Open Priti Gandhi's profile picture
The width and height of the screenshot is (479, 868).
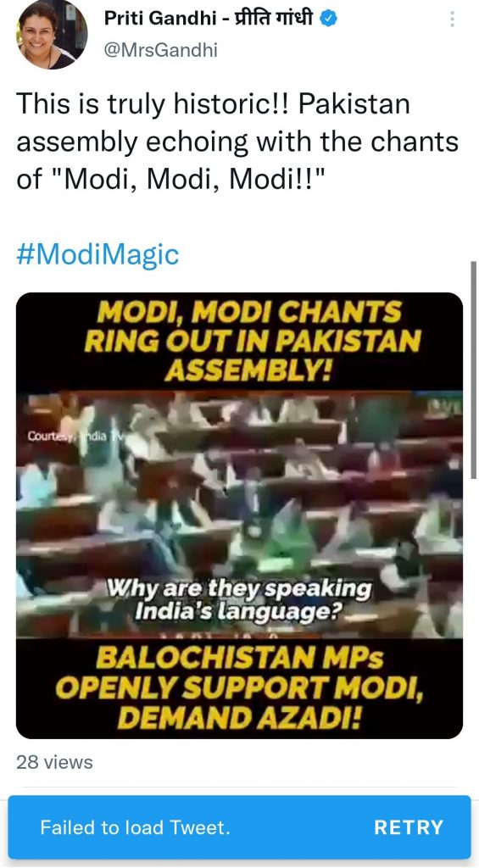pyautogui.click(x=52, y=34)
